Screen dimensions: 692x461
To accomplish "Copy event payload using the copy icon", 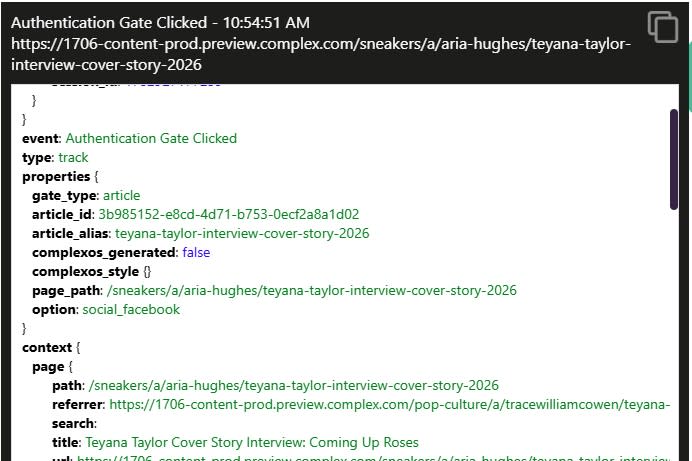I will (662, 27).
